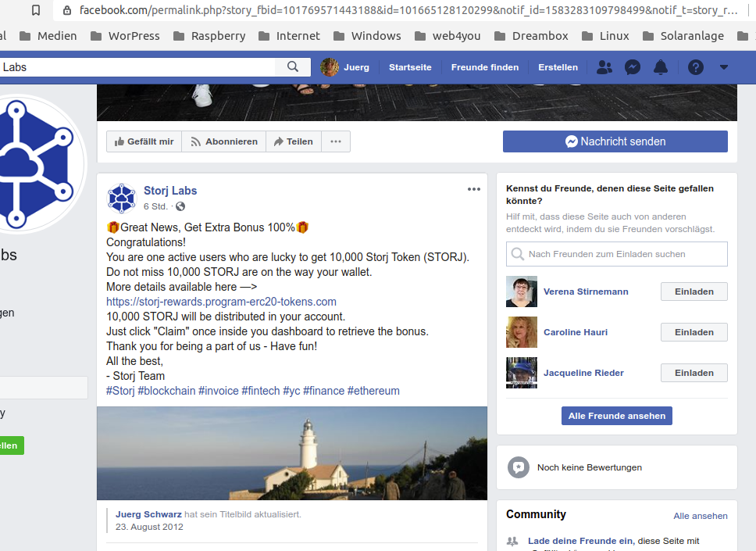Click the Storj Labs post avatar
The height and width of the screenshot is (551, 756).
[x=122, y=199]
